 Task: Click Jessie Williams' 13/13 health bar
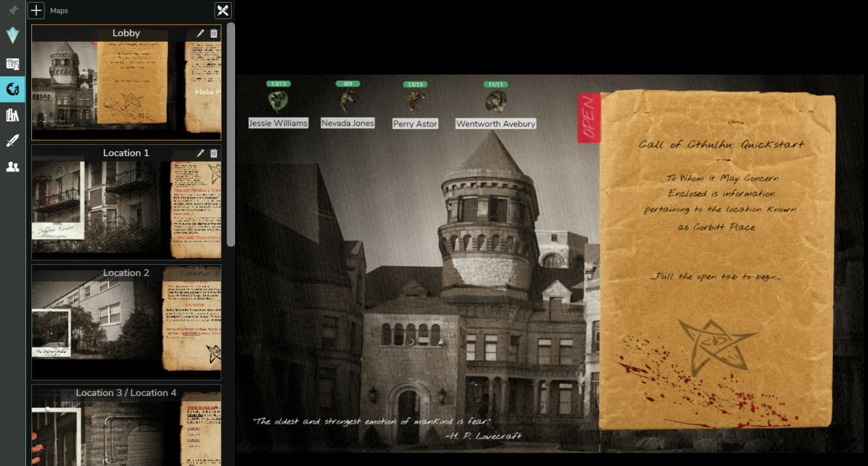tap(278, 84)
